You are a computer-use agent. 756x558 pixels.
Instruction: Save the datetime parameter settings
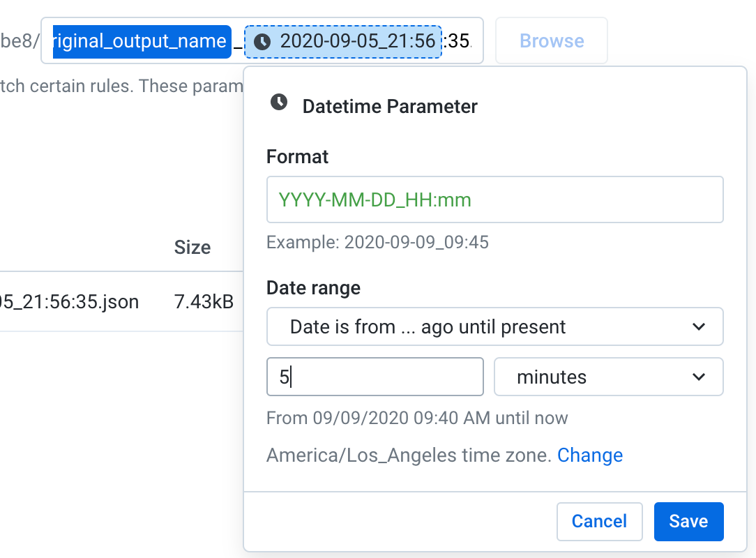click(x=688, y=521)
